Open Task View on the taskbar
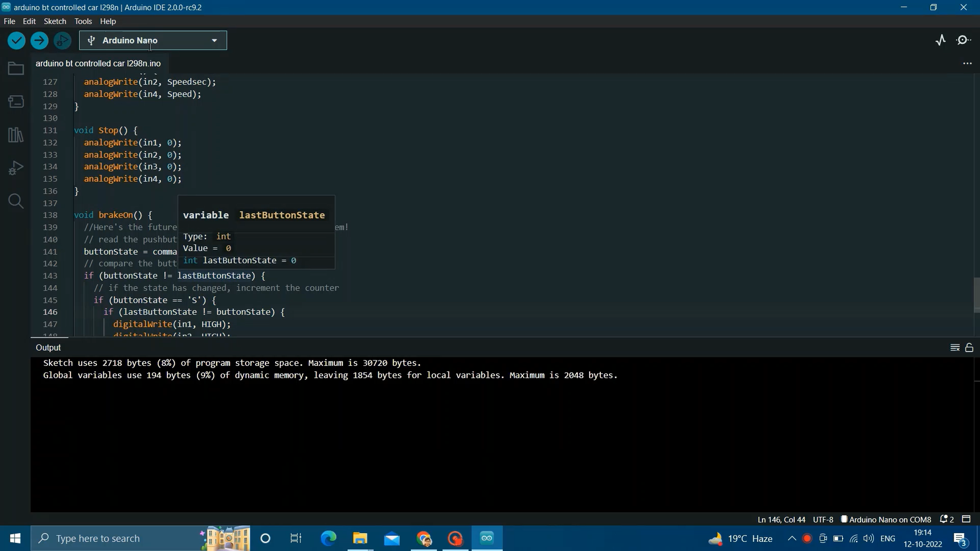 (x=296, y=538)
